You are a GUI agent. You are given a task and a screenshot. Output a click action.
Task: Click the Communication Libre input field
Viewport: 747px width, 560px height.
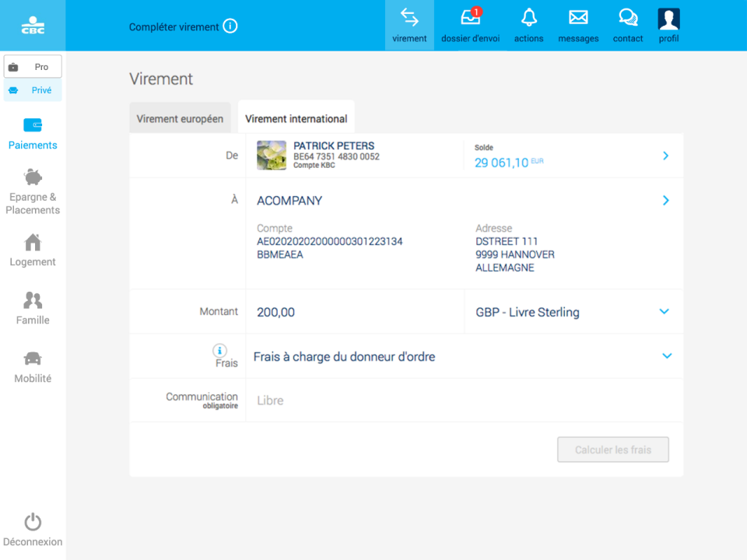[464, 401]
